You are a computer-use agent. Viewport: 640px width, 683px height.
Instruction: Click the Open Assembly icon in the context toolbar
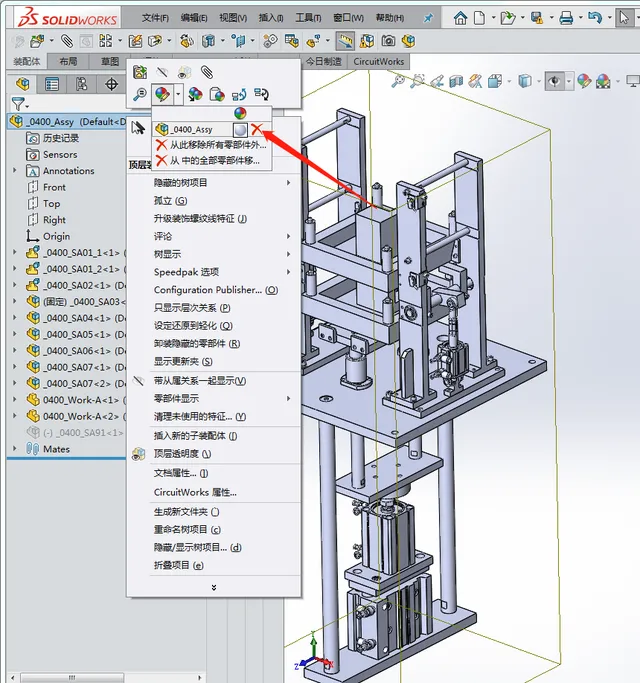(x=140, y=72)
